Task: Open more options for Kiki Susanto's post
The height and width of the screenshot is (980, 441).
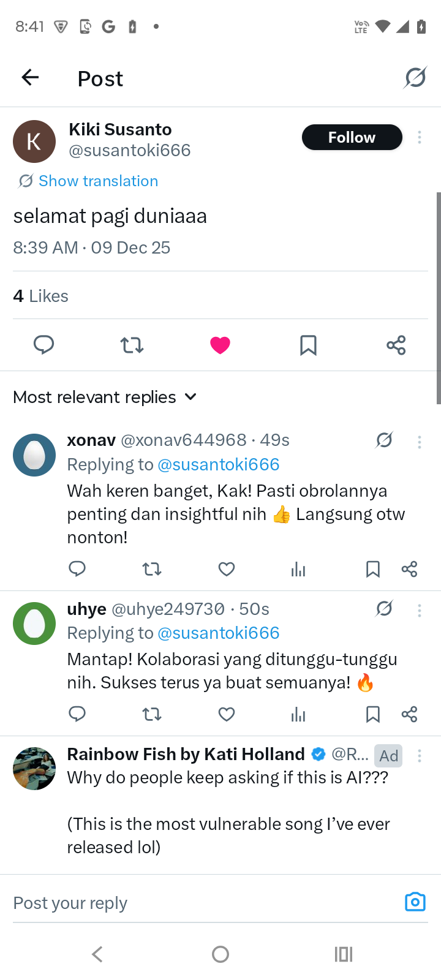Action: [x=420, y=137]
